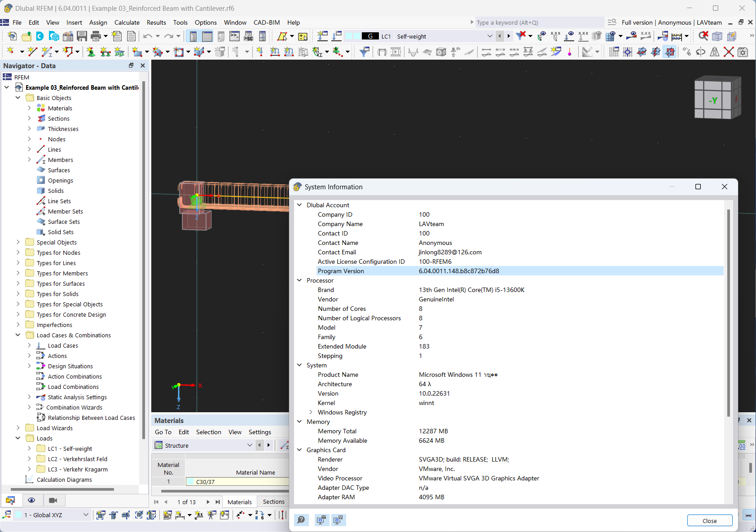756x532 pixels.
Task: Toggle the object snap crosshair button
Action: (628, 52)
